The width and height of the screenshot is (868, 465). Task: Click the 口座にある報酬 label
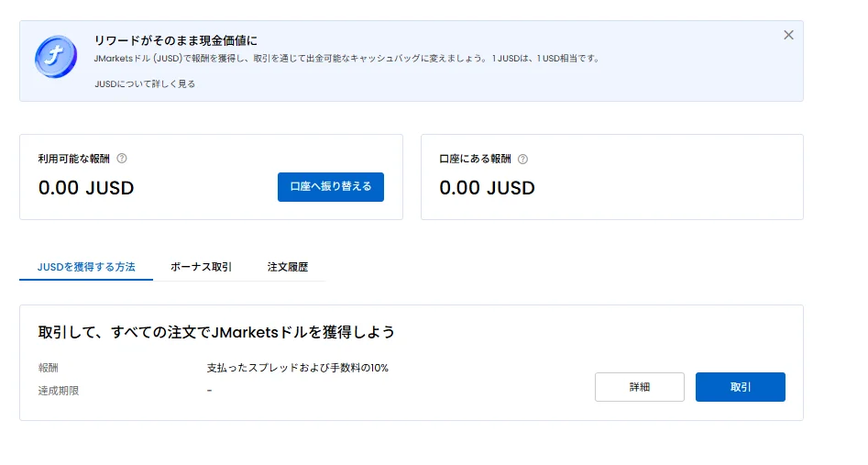click(x=475, y=159)
